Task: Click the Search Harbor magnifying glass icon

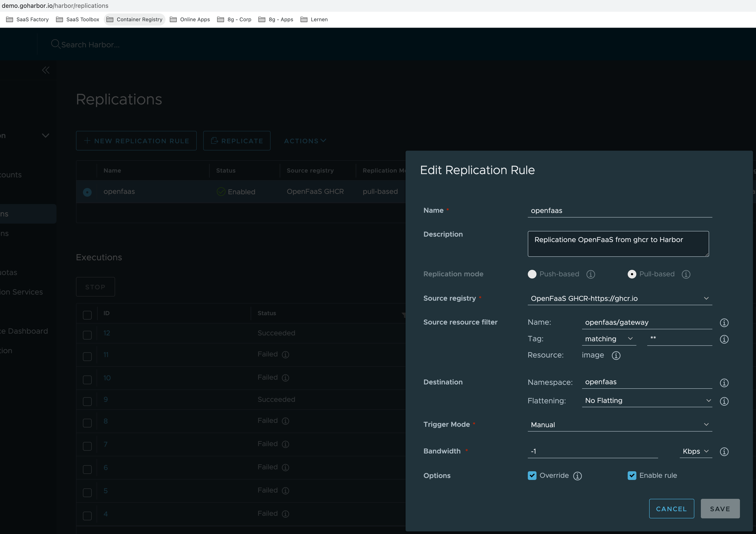Action: 56,44
